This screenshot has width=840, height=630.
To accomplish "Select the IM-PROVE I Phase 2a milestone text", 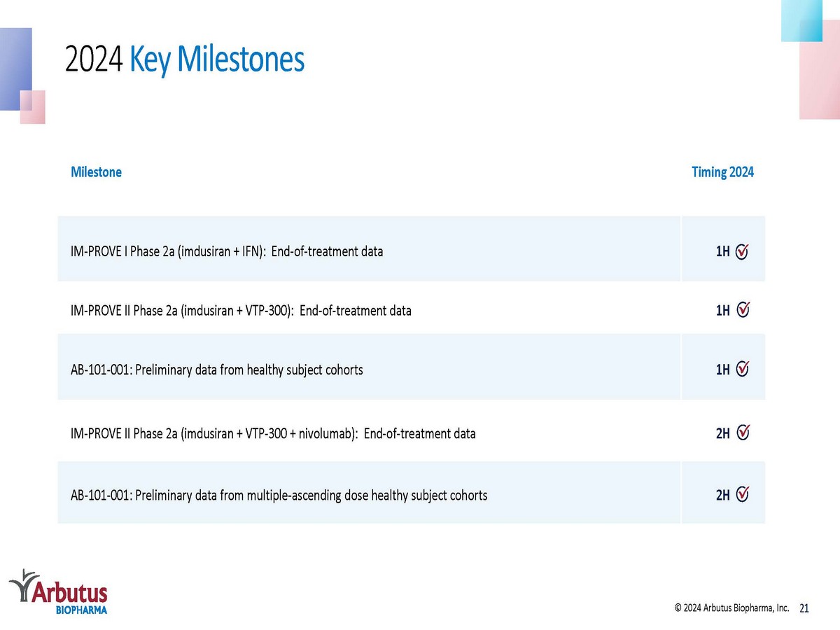I will point(227,251).
